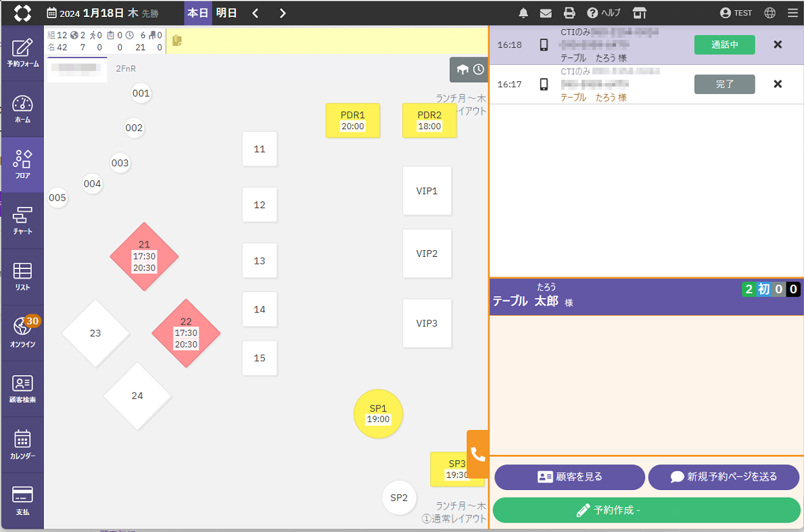The image size is (804, 532).
Task: Open the mail envelope icon
Action: click(x=546, y=13)
